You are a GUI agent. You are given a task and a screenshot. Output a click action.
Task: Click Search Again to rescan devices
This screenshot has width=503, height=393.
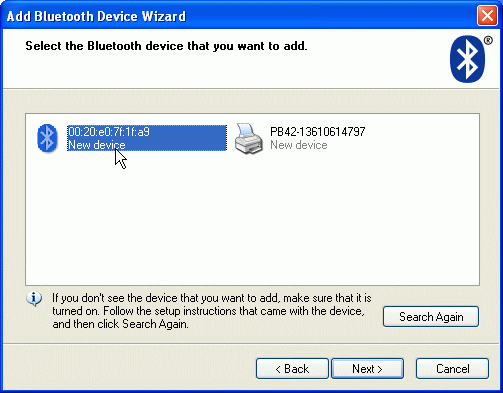(431, 316)
